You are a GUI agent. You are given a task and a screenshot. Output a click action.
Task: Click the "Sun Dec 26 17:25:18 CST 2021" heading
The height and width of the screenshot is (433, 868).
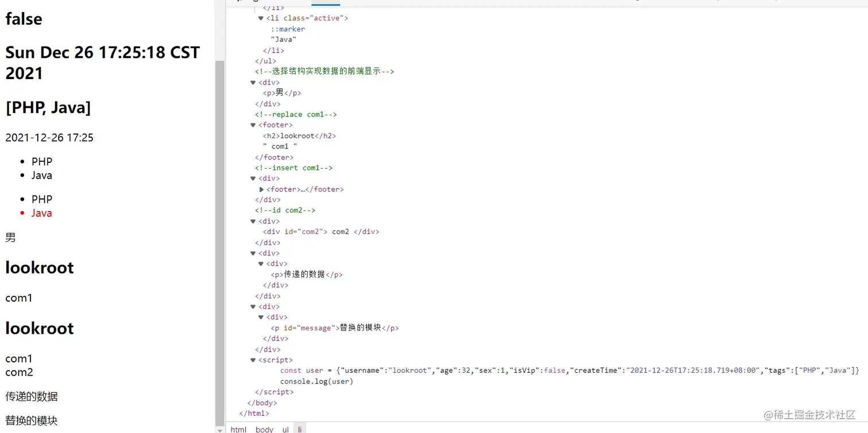tap(103, 63)
